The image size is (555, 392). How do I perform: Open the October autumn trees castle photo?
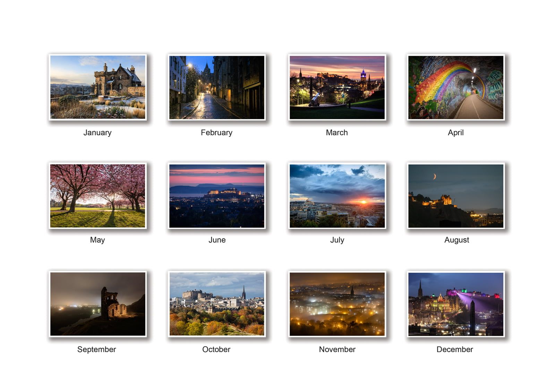217,304
